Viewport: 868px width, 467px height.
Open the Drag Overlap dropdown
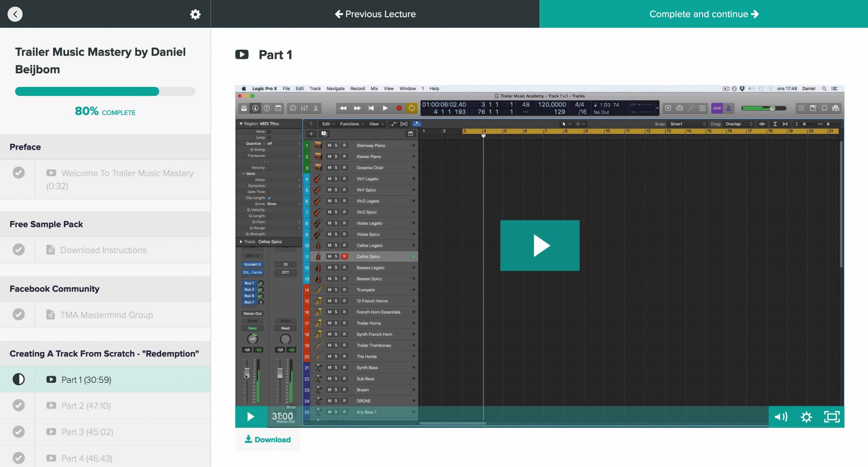(x=738, y=124)
